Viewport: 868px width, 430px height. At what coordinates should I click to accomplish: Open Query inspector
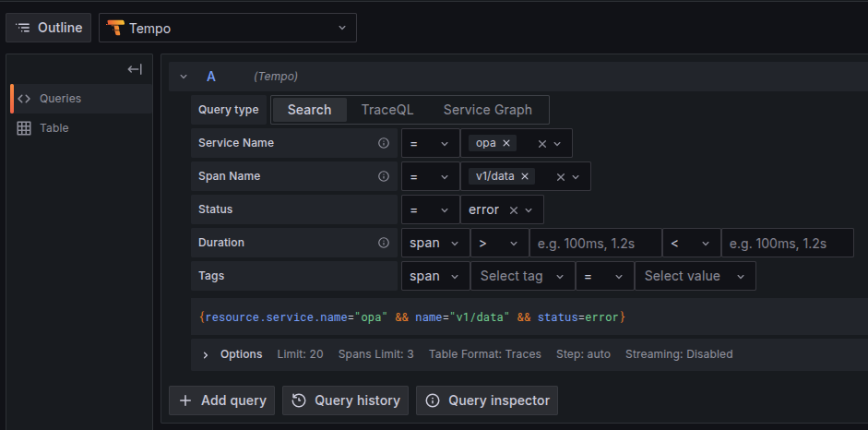(x=487, y=400)
